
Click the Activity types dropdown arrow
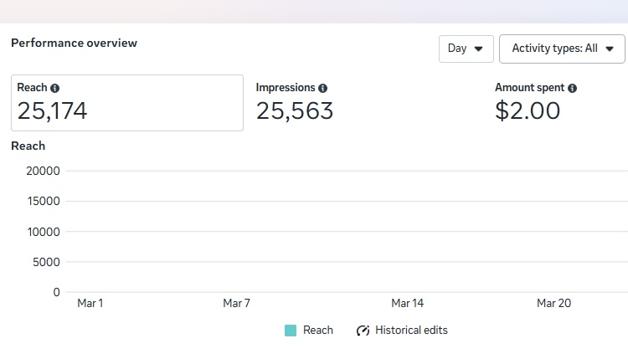(610, 49)
